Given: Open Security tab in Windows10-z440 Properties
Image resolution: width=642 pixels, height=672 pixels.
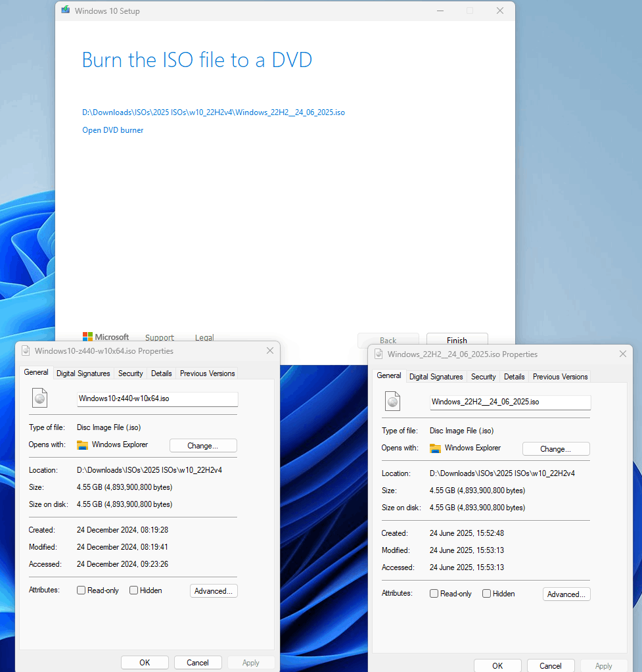Looking at the screenshot, I should 131,373.
